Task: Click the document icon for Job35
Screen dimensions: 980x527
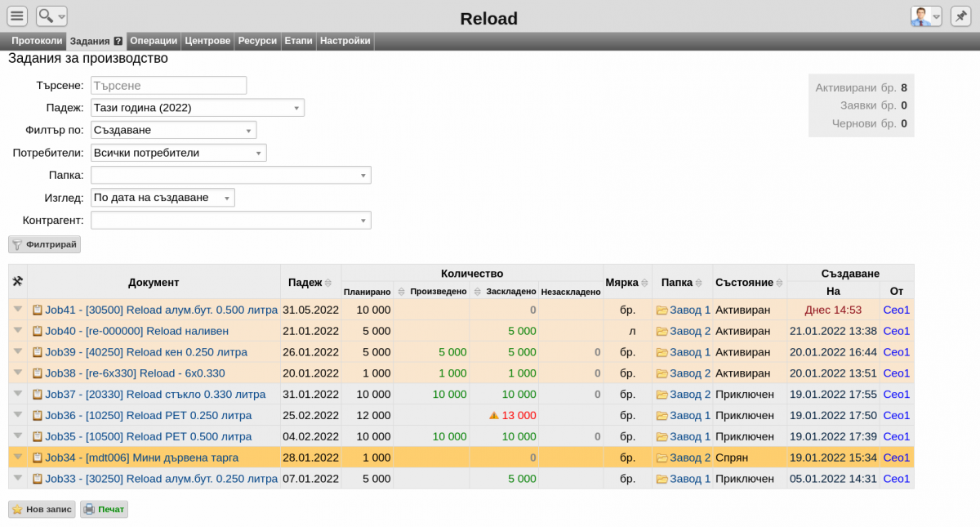Action: pyautogui.click(x=37, y=436)
